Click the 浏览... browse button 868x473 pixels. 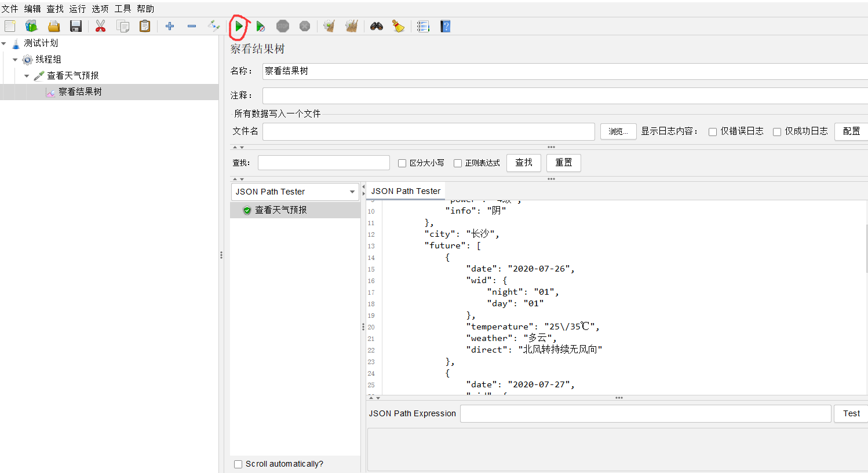(618, 131)
